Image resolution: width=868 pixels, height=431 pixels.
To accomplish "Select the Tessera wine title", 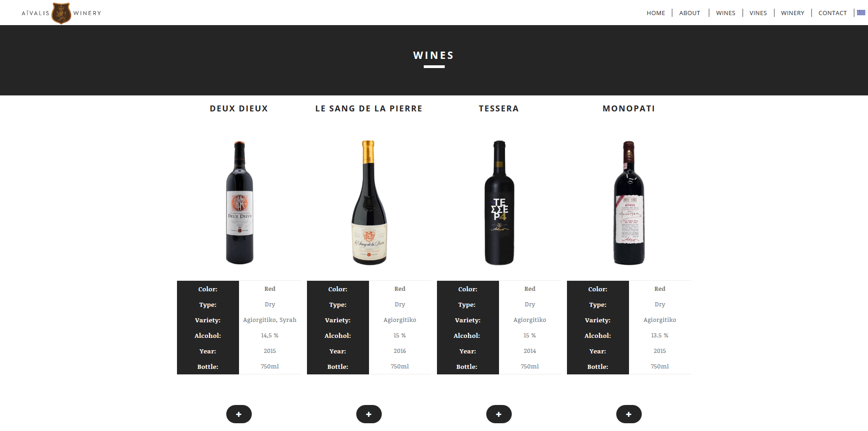I will 499,109.
